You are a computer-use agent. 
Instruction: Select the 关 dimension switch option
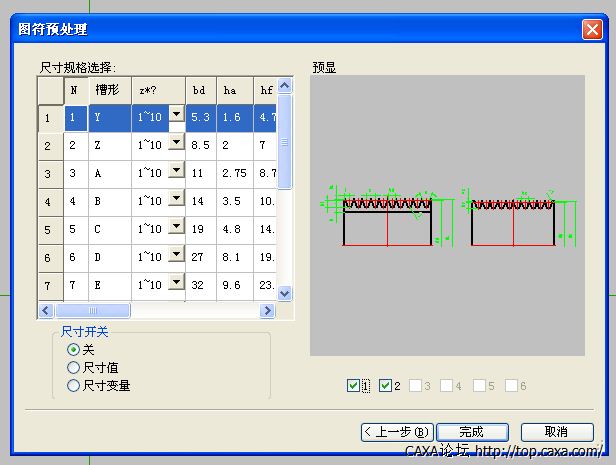point(73,349)
